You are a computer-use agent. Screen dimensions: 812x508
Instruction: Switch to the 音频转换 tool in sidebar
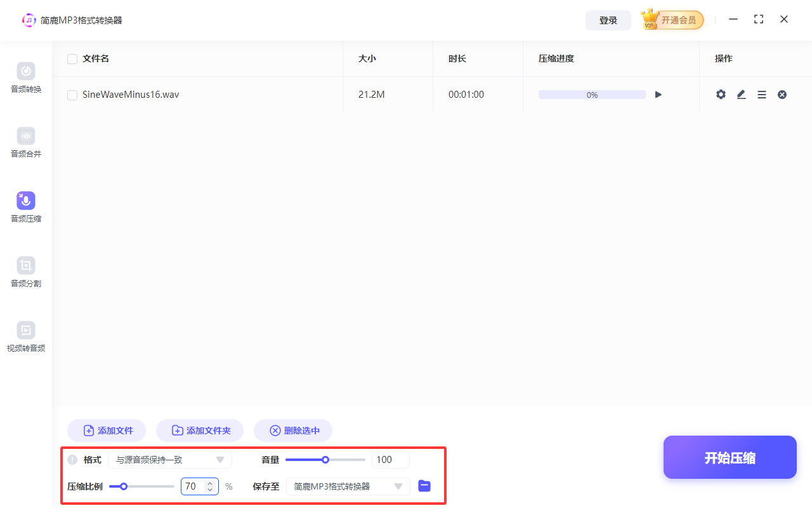(x=25, y=77)
